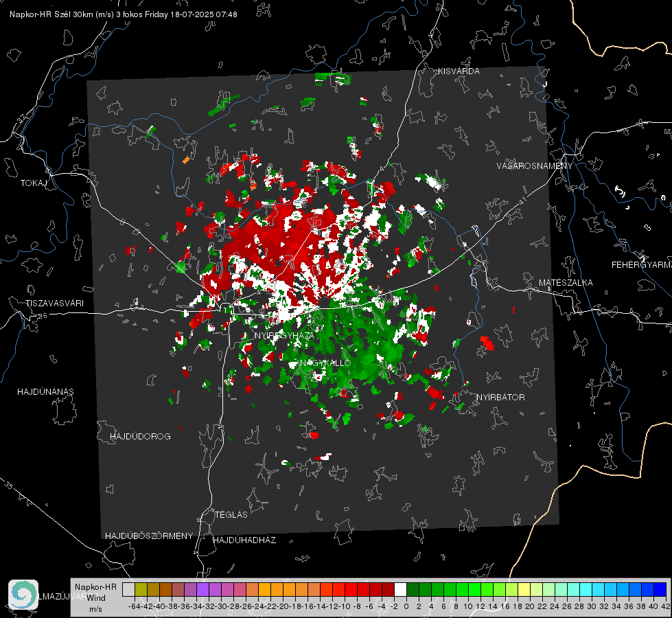Viewport: 672px width, 618px height.
Task: Select the HAJDÚBÖSZÖRMÉNY label
Action: coord(149,536)
